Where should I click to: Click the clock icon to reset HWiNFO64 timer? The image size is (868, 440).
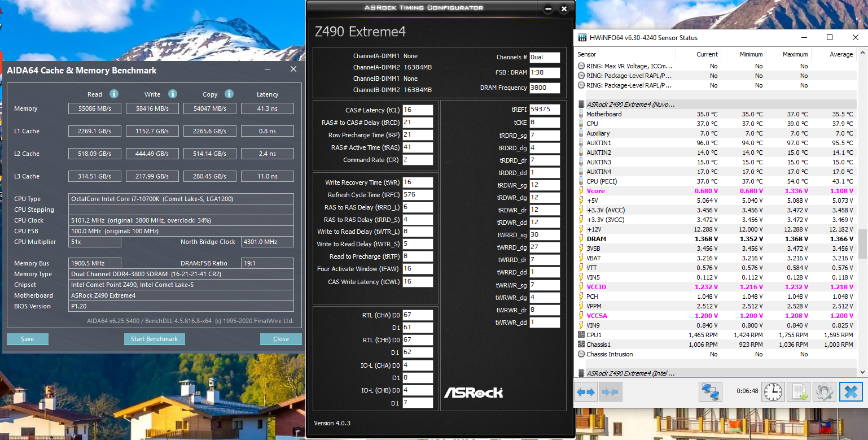(x=773, y=391)
